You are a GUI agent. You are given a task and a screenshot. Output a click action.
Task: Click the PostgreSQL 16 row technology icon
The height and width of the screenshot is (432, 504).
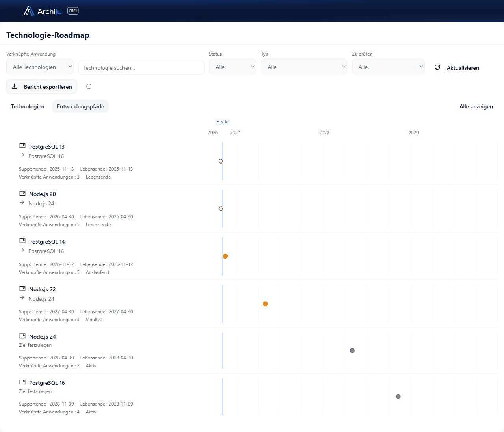[22, 382]
